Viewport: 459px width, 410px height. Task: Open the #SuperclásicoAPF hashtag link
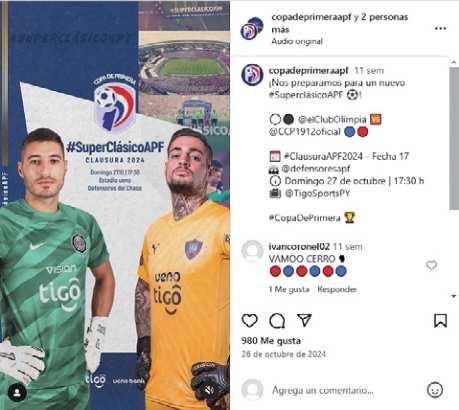[306, 95]
